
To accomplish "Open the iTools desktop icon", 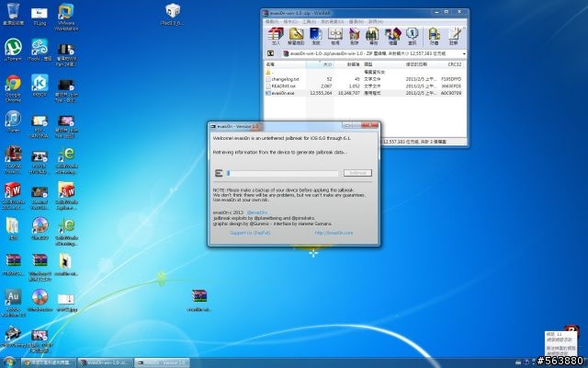I will tap(40, 49).
